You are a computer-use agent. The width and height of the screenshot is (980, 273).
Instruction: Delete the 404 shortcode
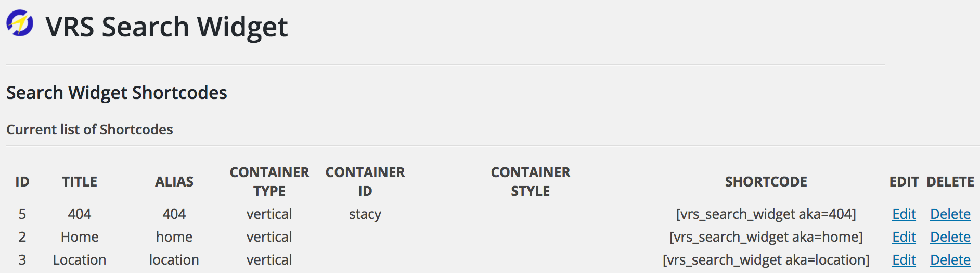(950, 214)
